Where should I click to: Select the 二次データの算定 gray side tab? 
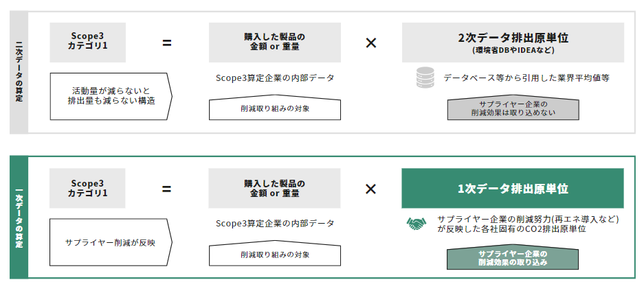[19, 72]
